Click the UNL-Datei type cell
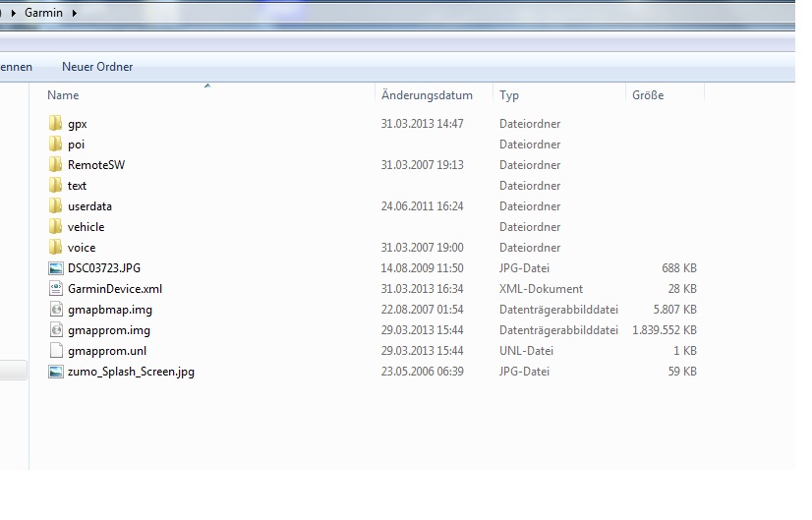Screen dimensions: 812x520 (x=526, y=351)
